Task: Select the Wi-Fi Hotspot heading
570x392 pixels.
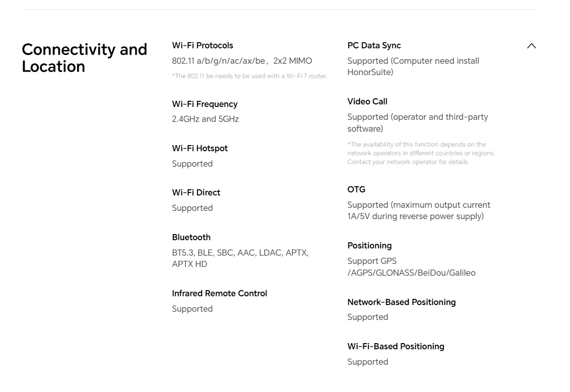Action: (200, 148)
